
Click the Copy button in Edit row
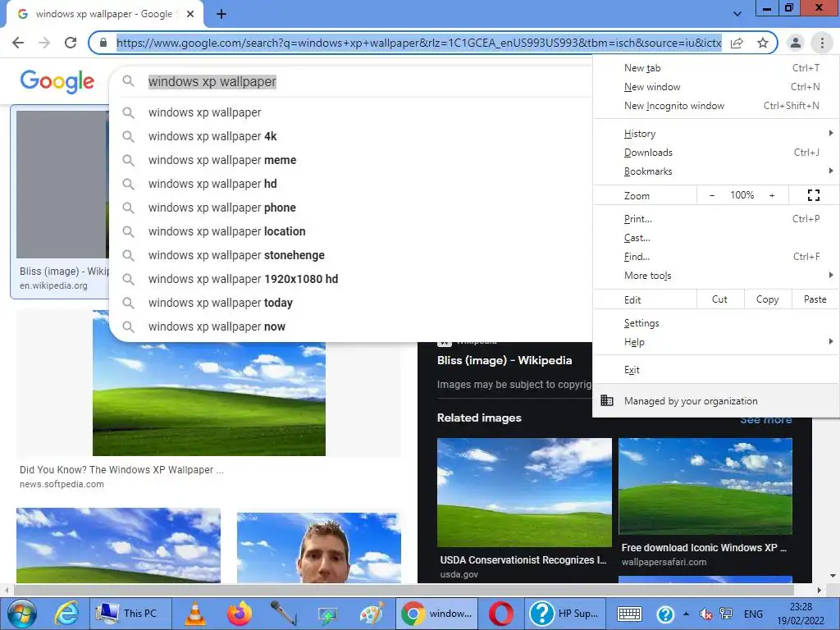tap(768, 299)
